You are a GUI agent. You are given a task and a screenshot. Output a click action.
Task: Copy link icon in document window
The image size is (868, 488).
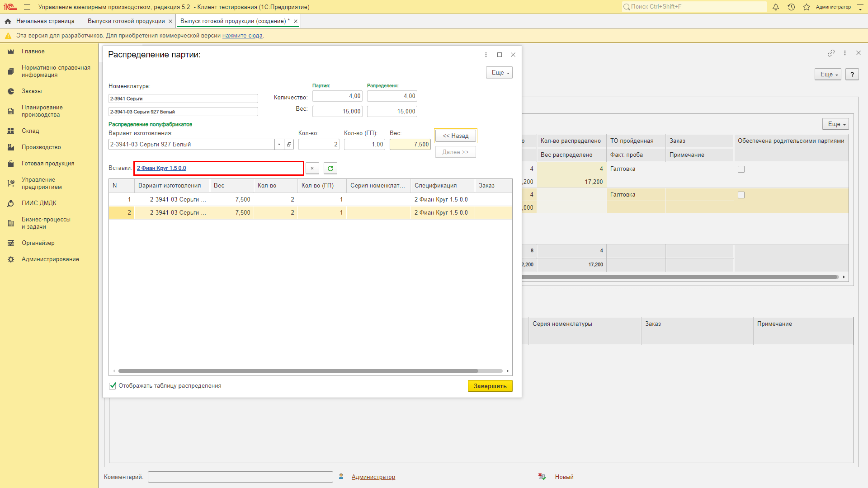(831, 53)
